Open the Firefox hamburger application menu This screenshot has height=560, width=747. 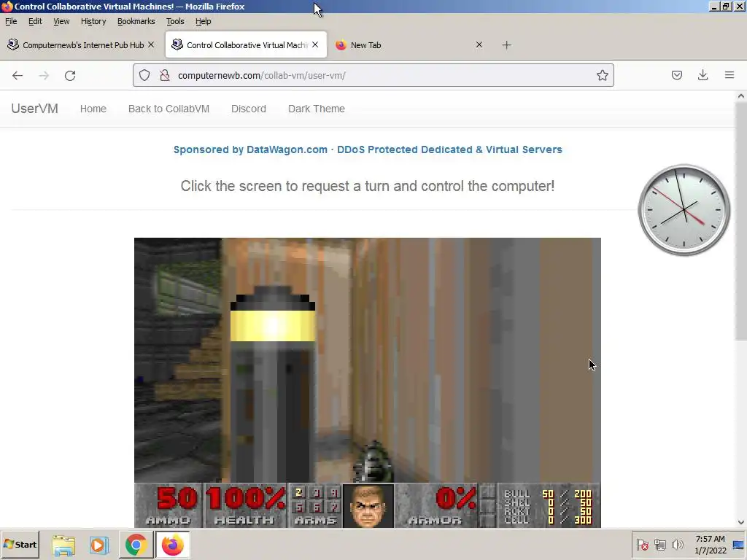729,75
